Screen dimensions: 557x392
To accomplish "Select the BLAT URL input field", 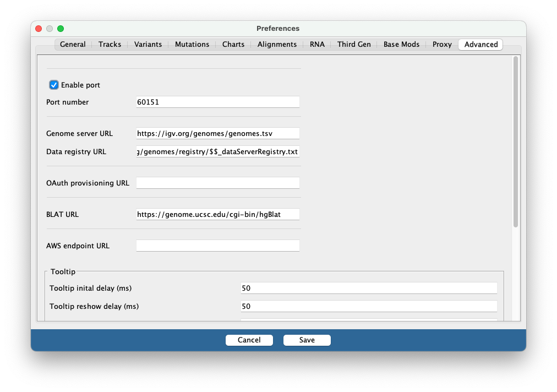I will click(x=218, y=214).
